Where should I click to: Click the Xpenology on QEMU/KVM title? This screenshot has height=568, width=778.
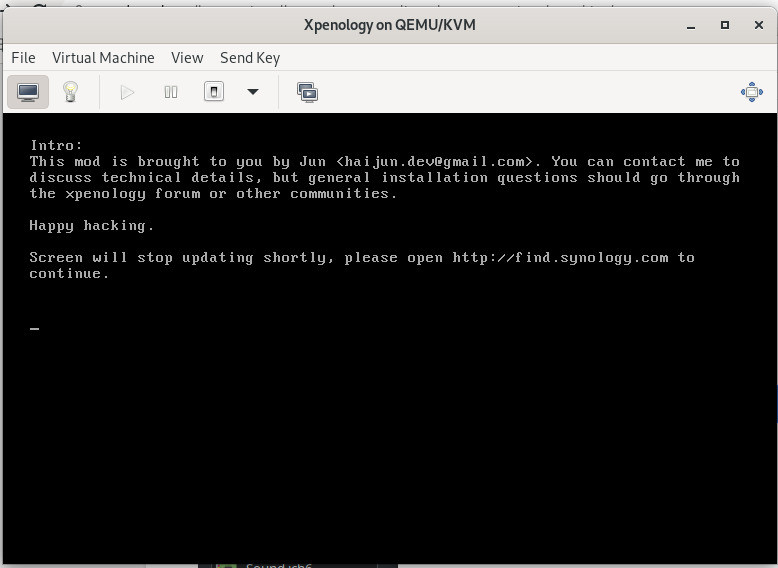point(389,25)
